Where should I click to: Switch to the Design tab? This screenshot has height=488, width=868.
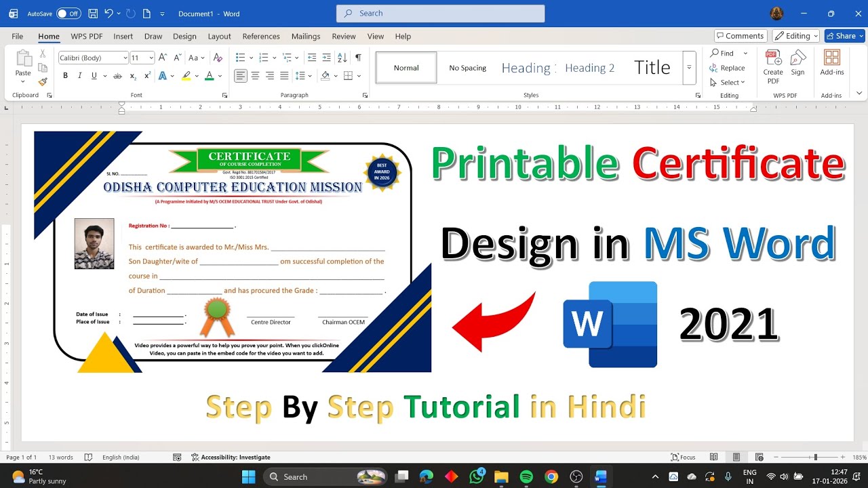click(x=184, y=36)
